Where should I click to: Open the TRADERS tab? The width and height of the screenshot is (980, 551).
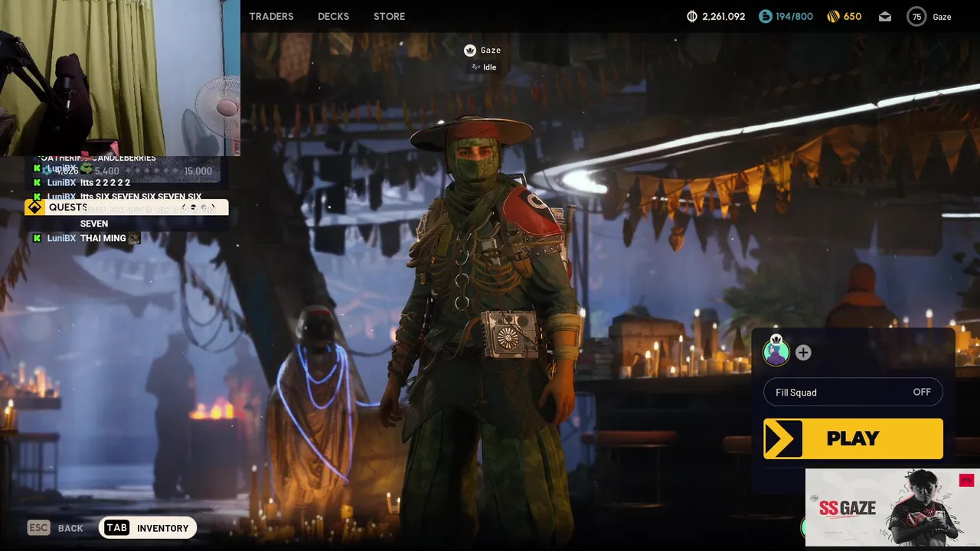click(271, 16)
